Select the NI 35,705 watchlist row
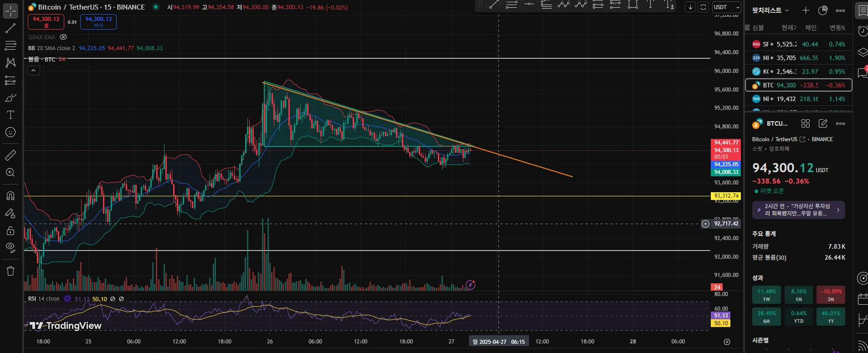868x353 pixels. [798, 58]
